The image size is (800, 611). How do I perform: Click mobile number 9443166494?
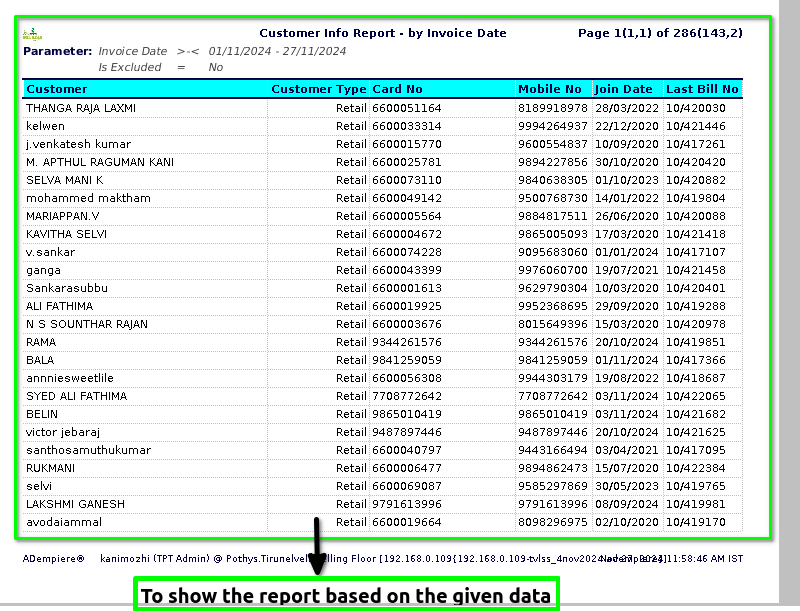553,450
